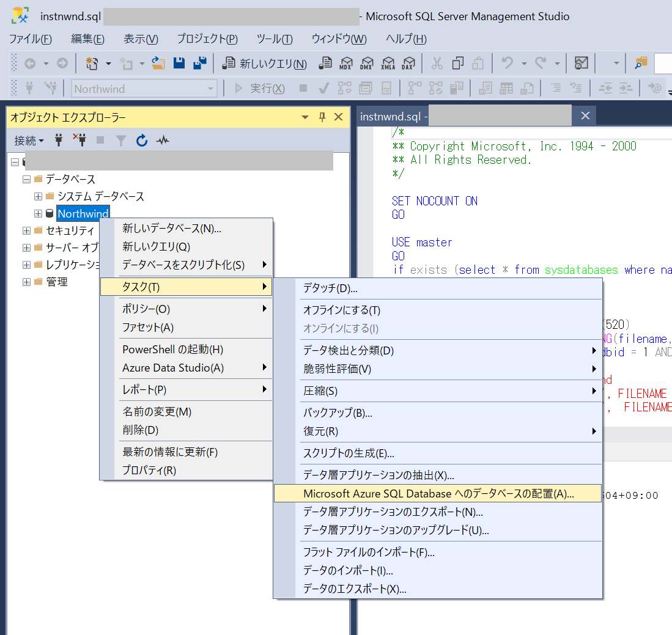Click the Execute query button
This screenshot has height=635, width=672.
pyautogui.click(x=260, y=89)
